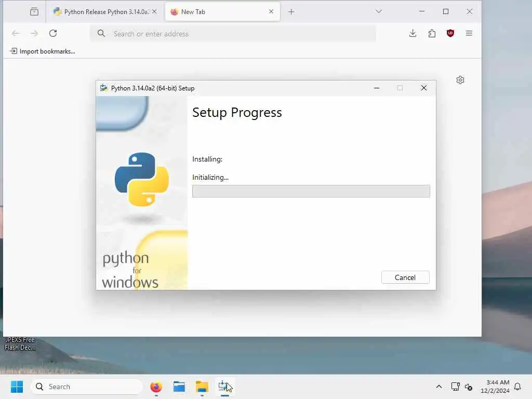The image size is (532, 399).
Task: Open Firefox View icon
Action: 34,12
